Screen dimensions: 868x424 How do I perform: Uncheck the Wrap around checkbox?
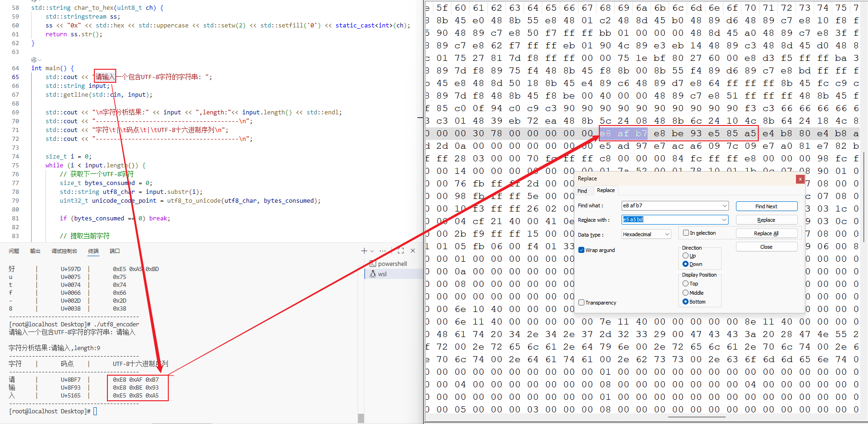(x=581, y=250)
